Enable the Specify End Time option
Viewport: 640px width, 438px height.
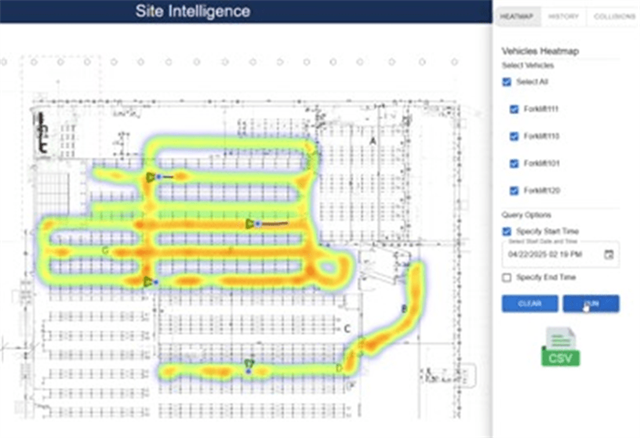(506, 278)
